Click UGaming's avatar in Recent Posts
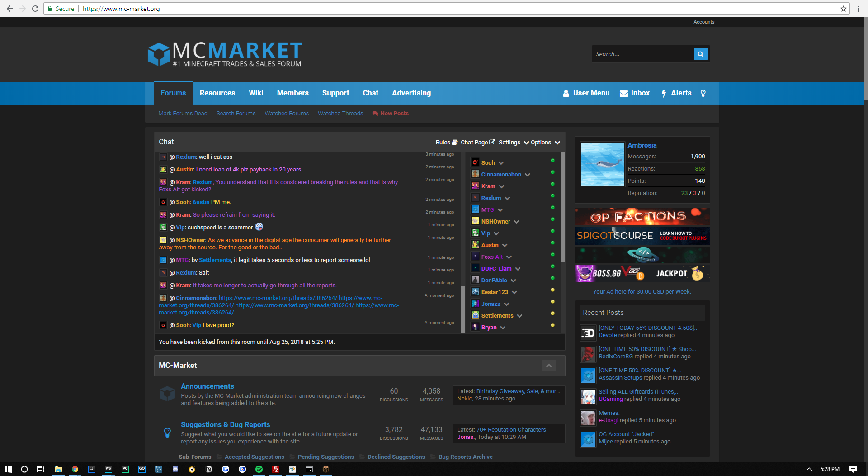The height and width of the screenshot is (476, 868). point(588,396)
